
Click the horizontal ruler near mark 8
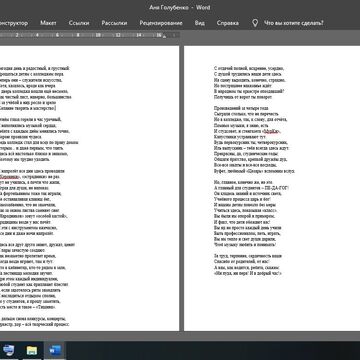click(x=78, y=35)
